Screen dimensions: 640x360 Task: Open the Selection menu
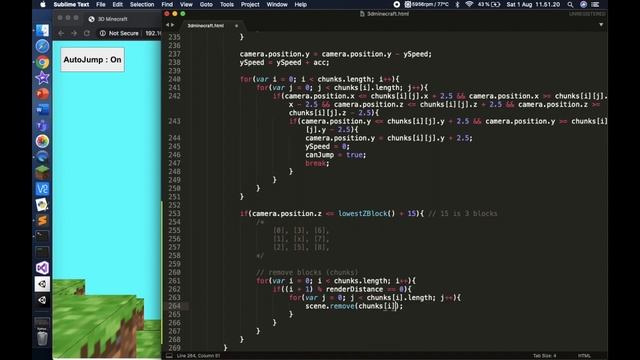pos(142,4)
